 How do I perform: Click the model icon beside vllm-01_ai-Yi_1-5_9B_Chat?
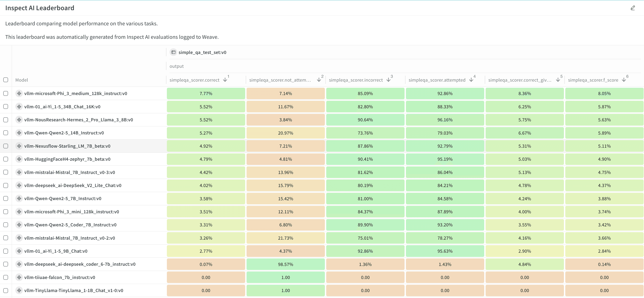[19, 251]
